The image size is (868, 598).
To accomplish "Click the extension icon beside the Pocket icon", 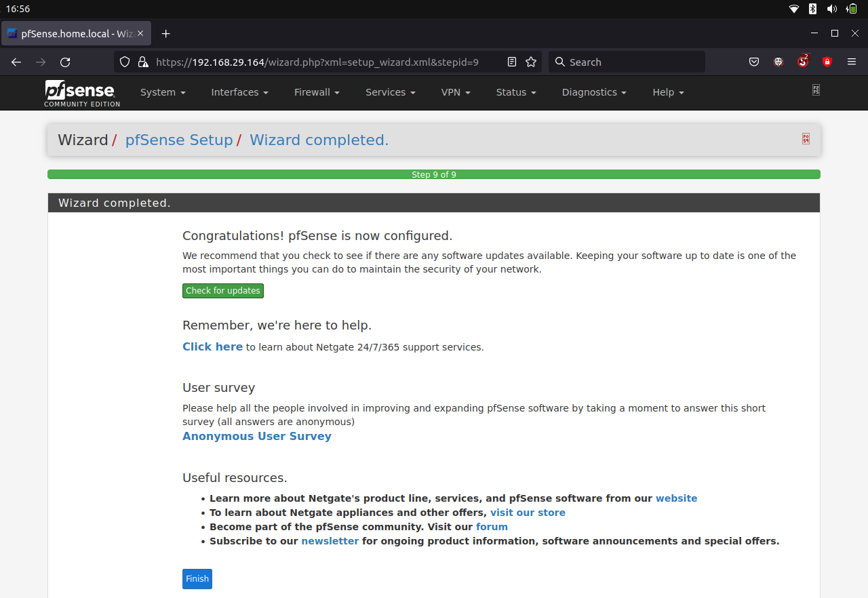I will point(778,62).
